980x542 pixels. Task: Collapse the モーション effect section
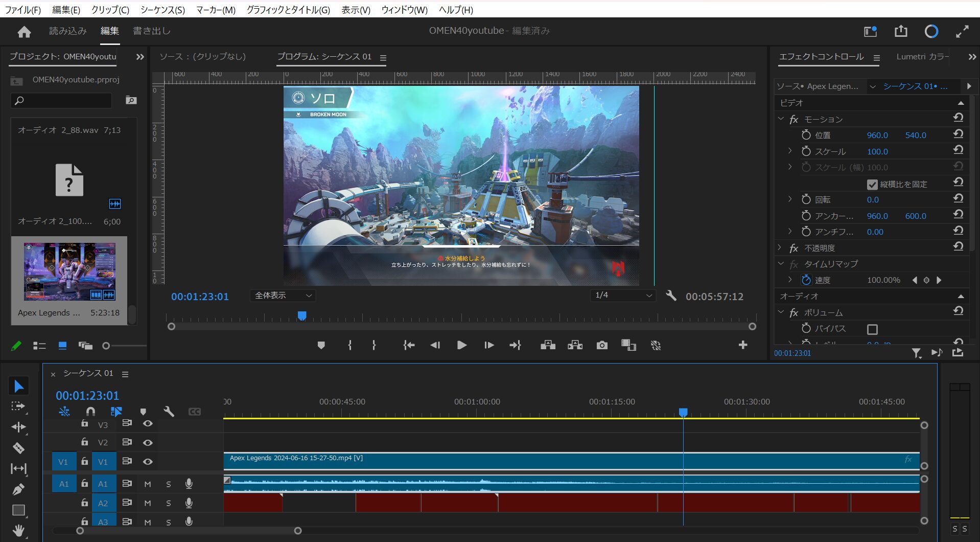780,119
